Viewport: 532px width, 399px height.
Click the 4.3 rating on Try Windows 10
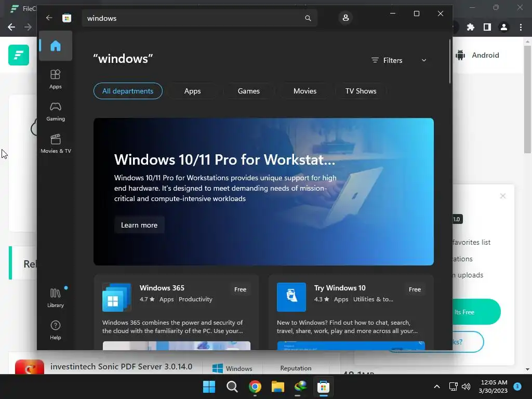(x=322, y=299)
